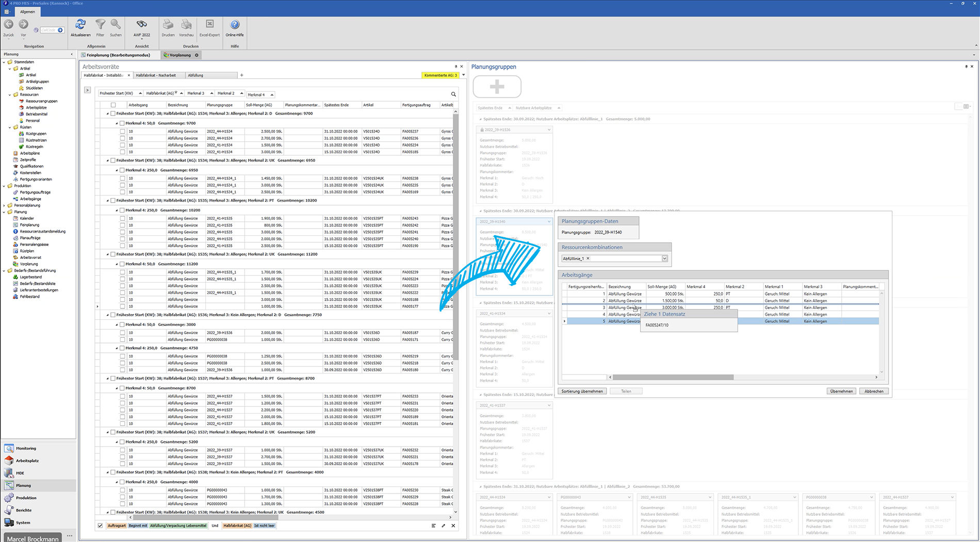Check group Merkmal 4: 50,0 Gesamtmenge 9700
Viewport: 980px width, 542px height.
point(122,123)
